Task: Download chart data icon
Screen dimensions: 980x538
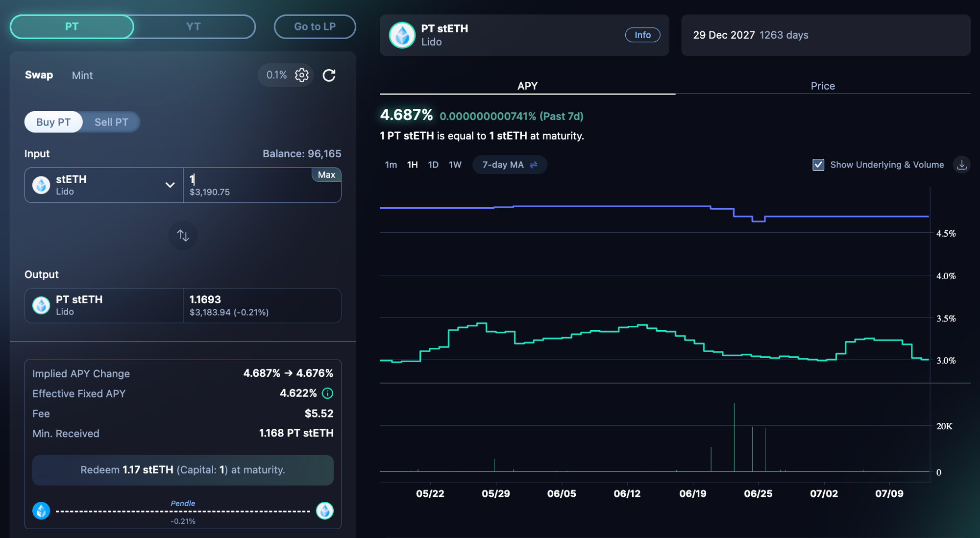Action: [961, 165]
